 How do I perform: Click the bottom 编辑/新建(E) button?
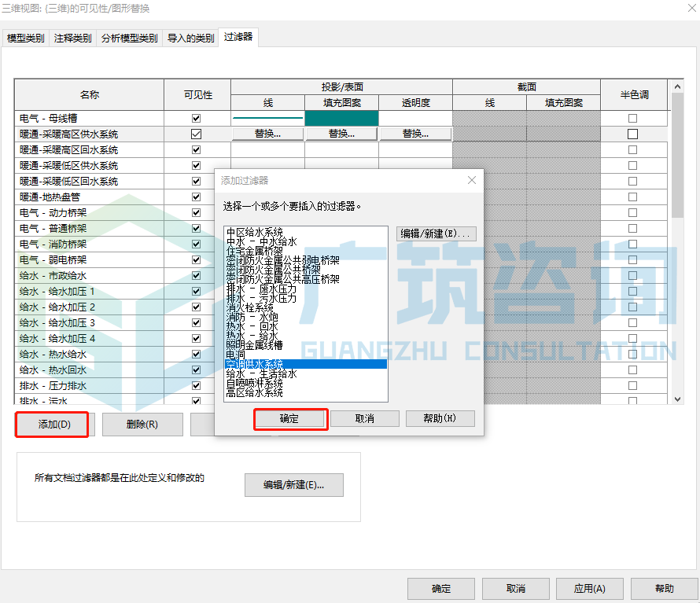293,485
